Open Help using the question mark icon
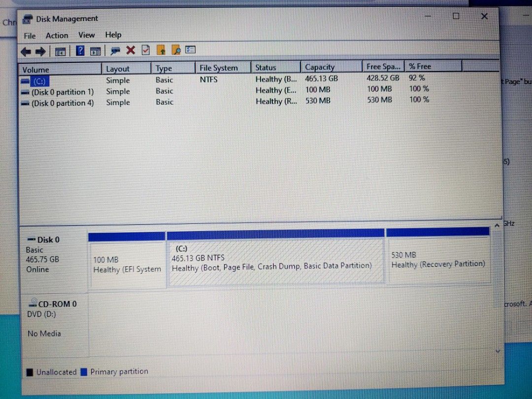Screen dimensions: 532x399 click(x=80, y=50)
